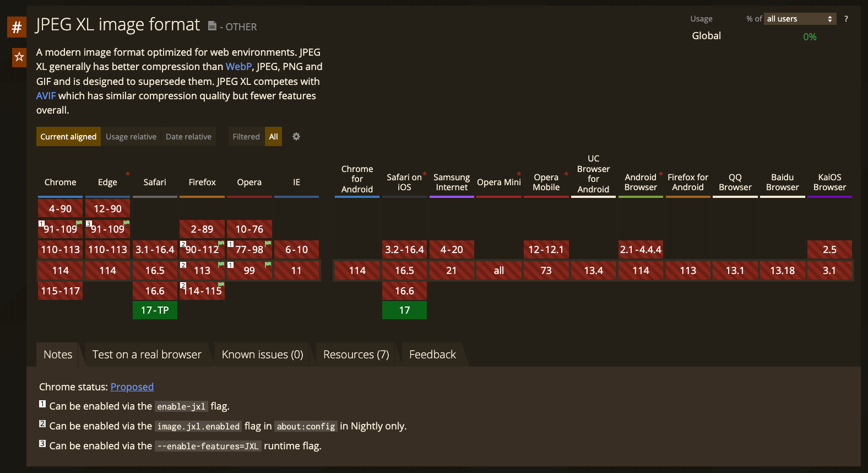Select the Opera Mobile 73 cell
This screenshot has height=473, width=868.
[x=546, y=271]
